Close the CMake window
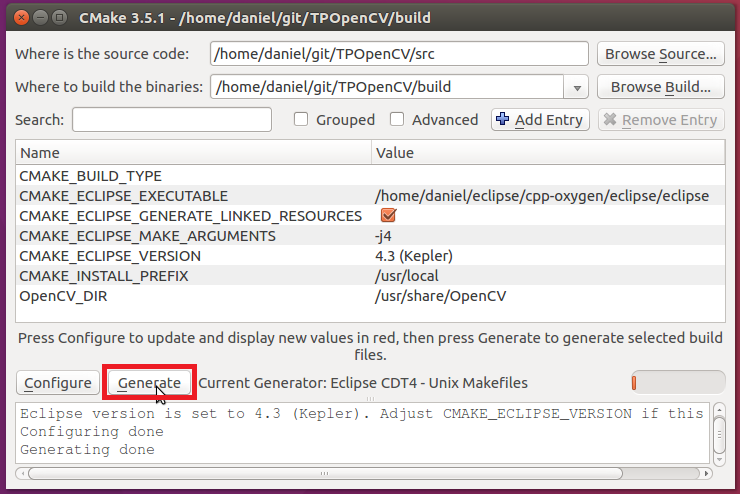The image size is (740, 494). (21, 18)
